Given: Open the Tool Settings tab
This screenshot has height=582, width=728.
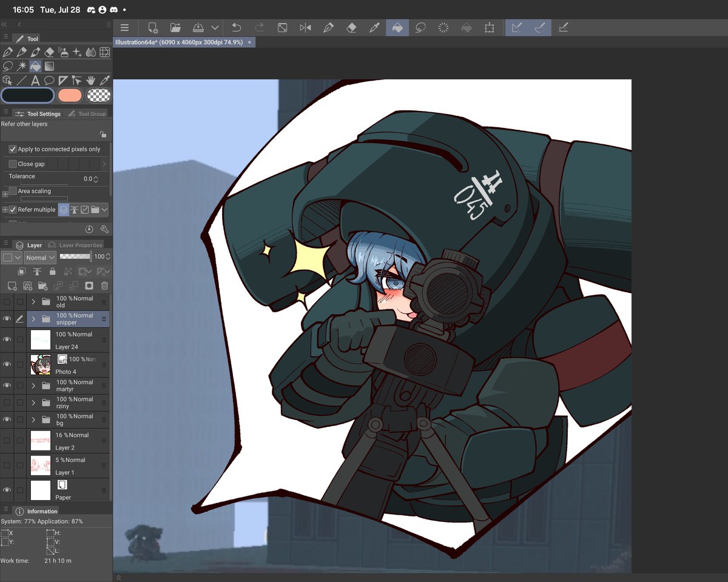Looking at the screenshot, I should pos(38,113).
